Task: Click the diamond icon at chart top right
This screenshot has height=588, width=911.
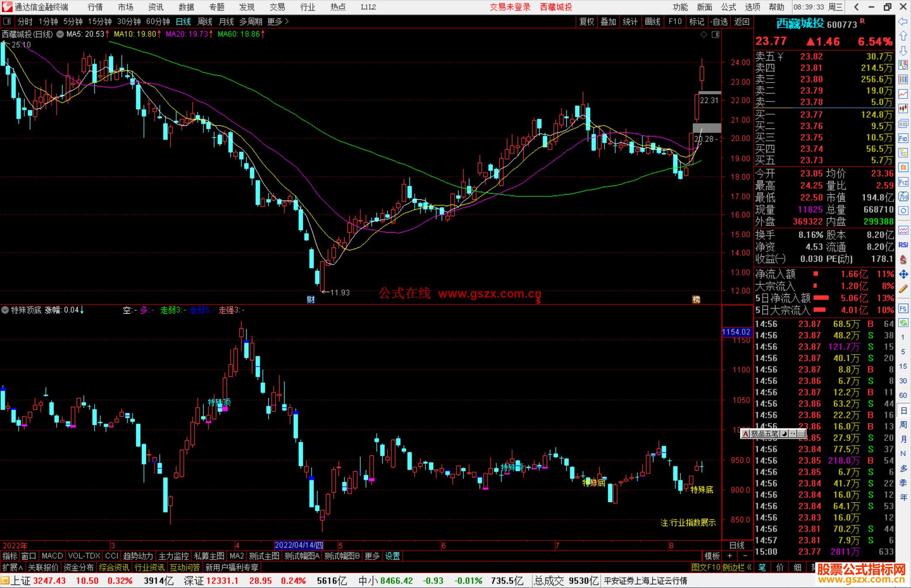Action: point(703,35)
